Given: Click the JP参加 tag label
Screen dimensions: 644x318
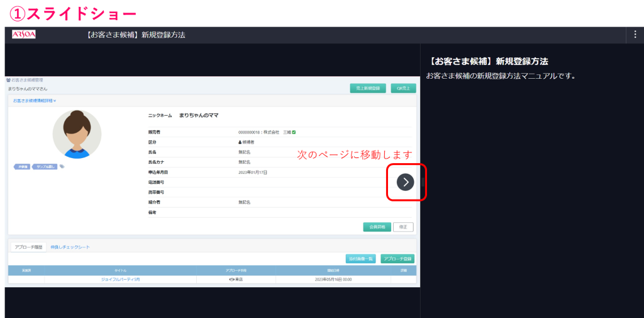Looking at the screenshot, I should tap(23, 167).
